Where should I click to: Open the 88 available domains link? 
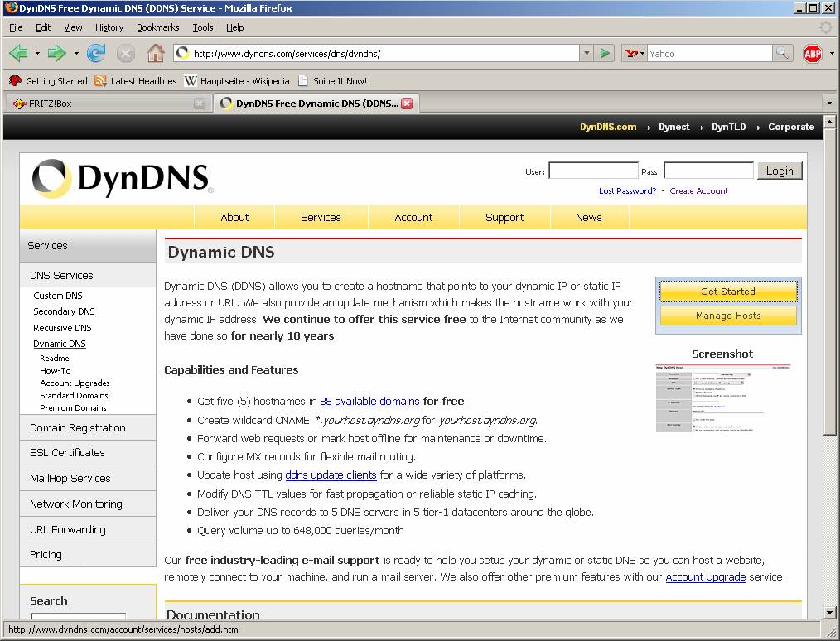(369, 402)
